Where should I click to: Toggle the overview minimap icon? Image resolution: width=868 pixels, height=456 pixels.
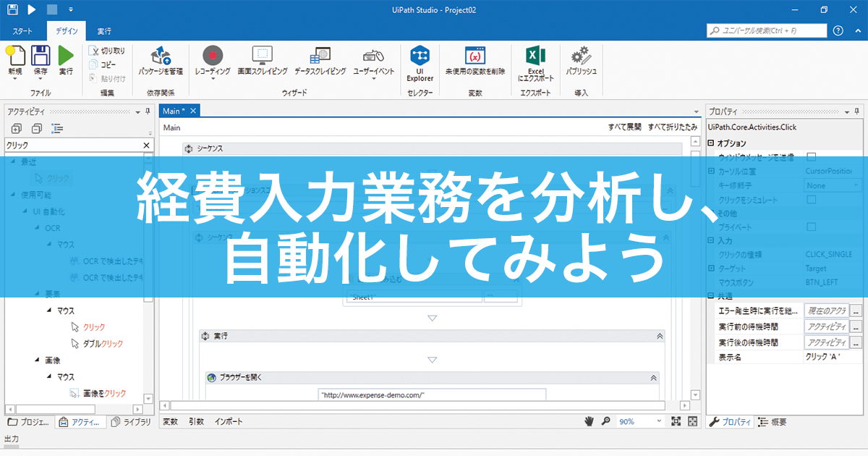[692, 421]
